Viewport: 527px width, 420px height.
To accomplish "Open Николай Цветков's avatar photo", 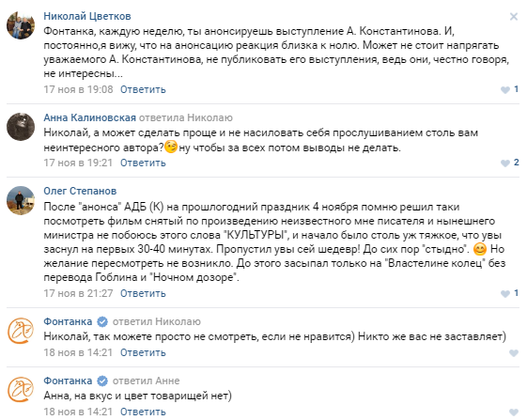I will coord(21,25).
